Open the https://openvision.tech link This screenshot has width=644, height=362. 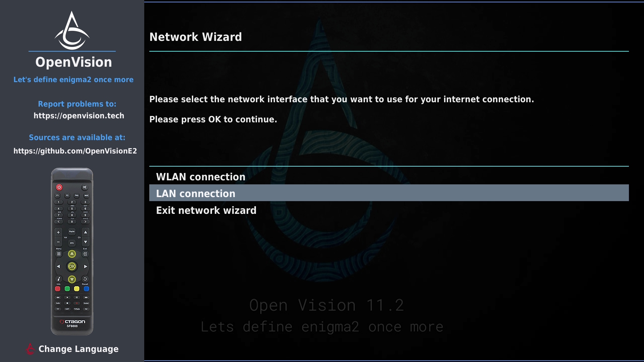click(79, 116)
